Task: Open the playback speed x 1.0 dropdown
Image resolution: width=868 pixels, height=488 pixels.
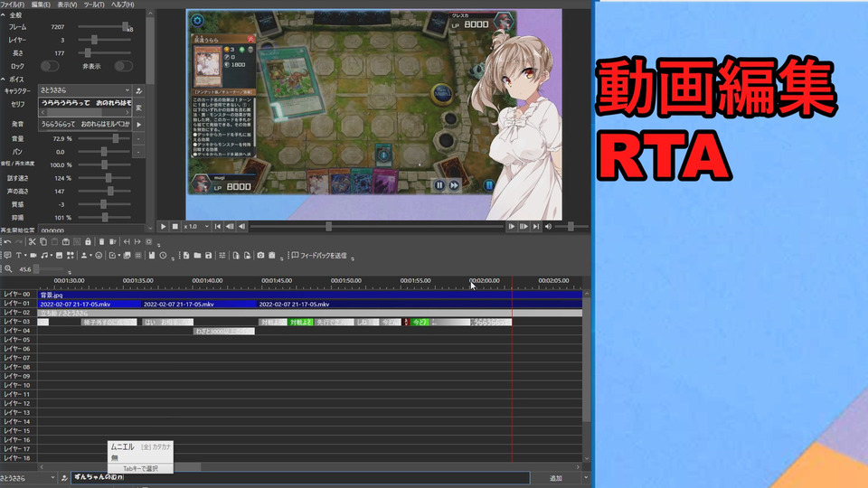Action: point(196,226)
